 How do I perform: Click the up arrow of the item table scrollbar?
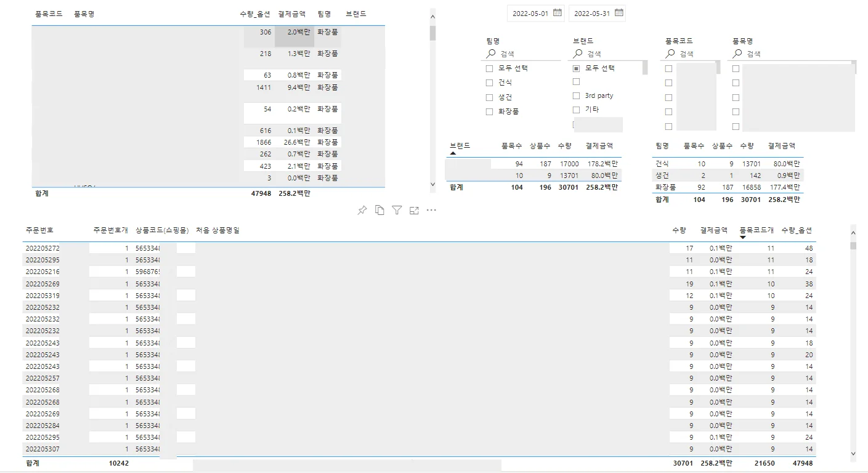click(x=432, y=18)
